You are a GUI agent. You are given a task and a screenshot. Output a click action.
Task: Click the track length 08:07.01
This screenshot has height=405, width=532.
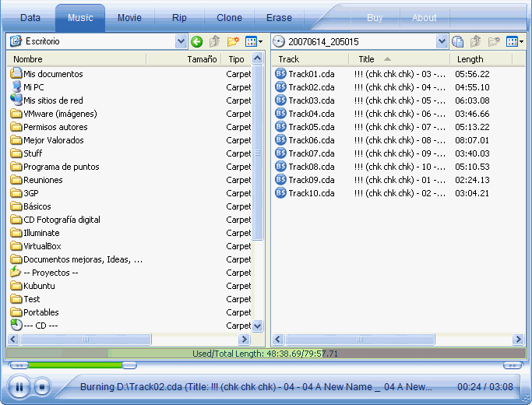coord(472,140)
